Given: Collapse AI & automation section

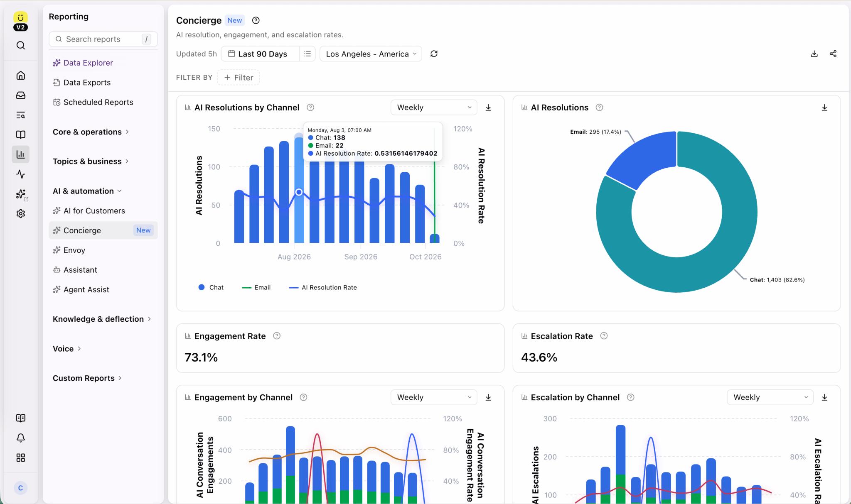Looking at the screenshot, I should click(x=87, y=191).
